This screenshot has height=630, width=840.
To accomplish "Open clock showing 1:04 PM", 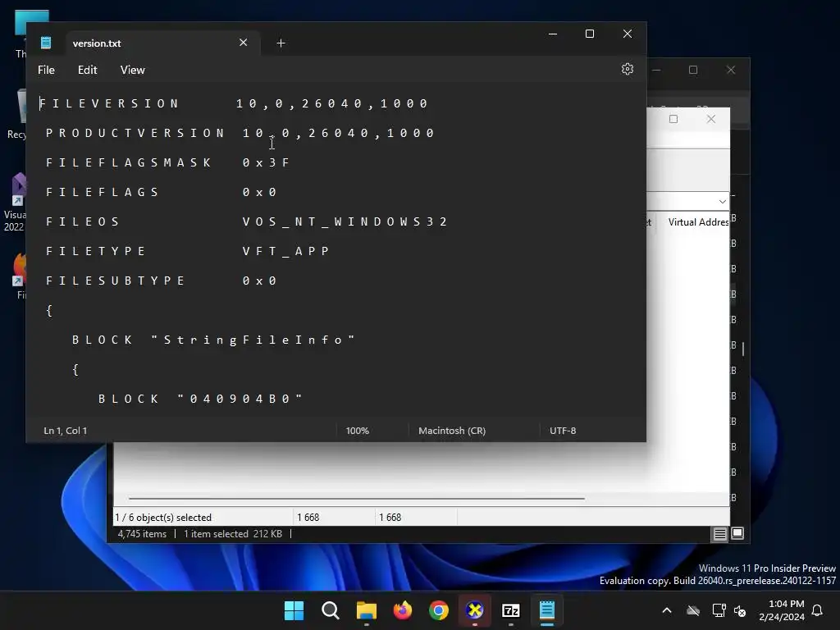I will click(782, 610).
